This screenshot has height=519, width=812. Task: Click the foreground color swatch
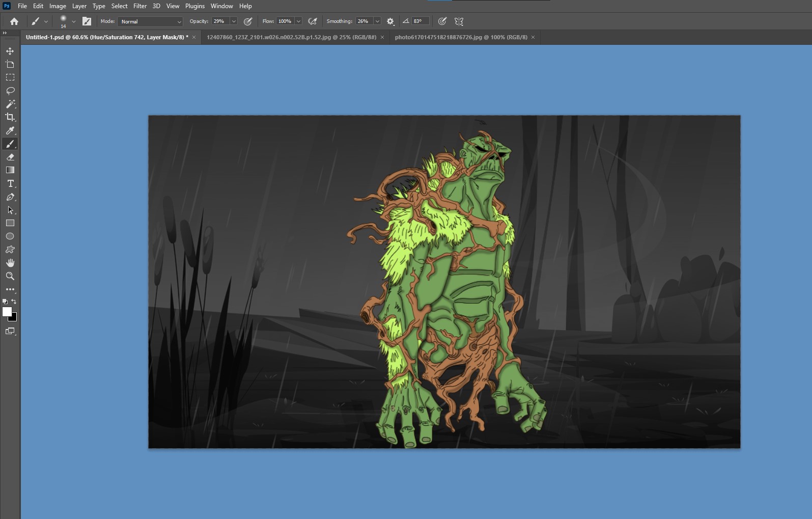pos(7,312)
